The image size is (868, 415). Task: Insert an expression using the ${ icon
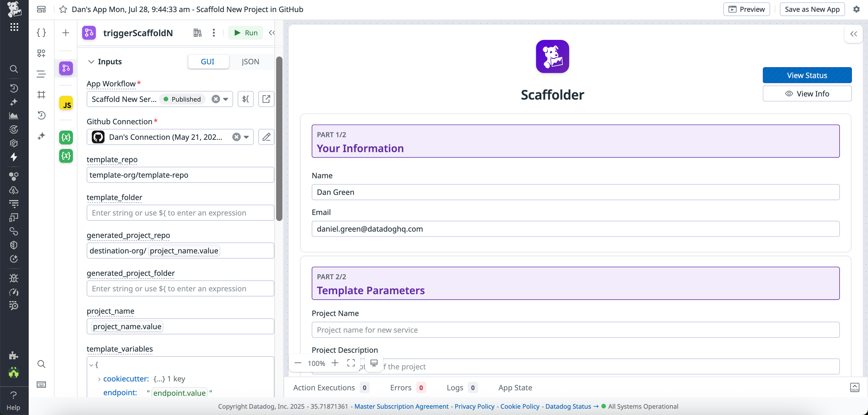[x=245, y=99]
